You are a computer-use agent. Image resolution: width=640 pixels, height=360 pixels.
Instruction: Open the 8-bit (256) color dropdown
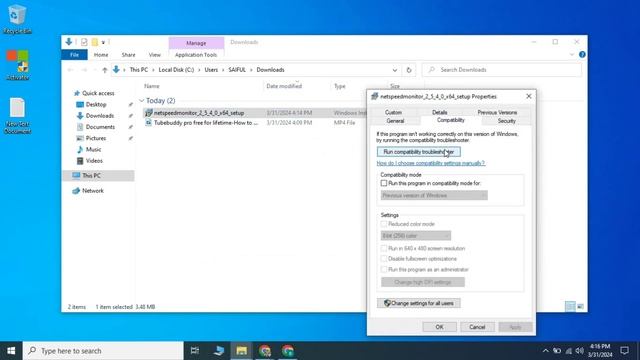coord(416,236)
